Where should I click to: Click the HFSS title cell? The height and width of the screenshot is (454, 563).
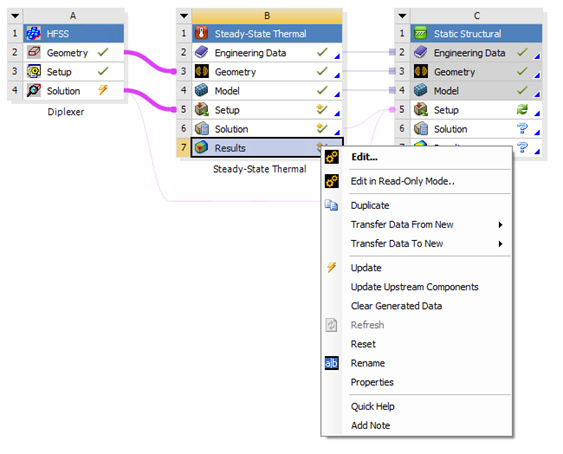click(74, 33)
